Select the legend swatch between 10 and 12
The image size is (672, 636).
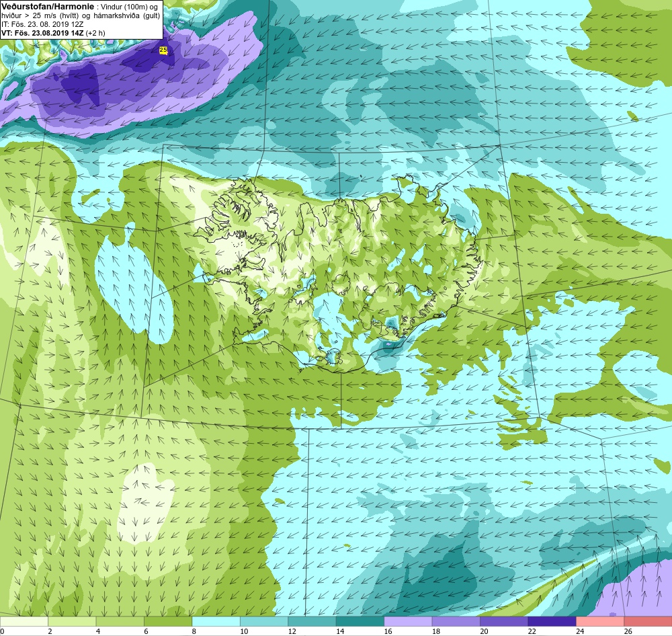[x=264, y=622]
